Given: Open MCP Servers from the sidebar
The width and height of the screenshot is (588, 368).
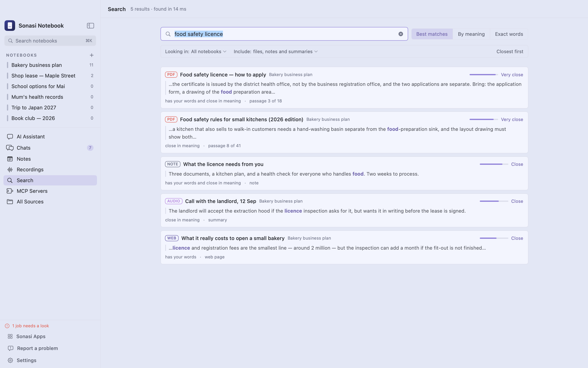Looking at the screenshot, I should (50, 191).
